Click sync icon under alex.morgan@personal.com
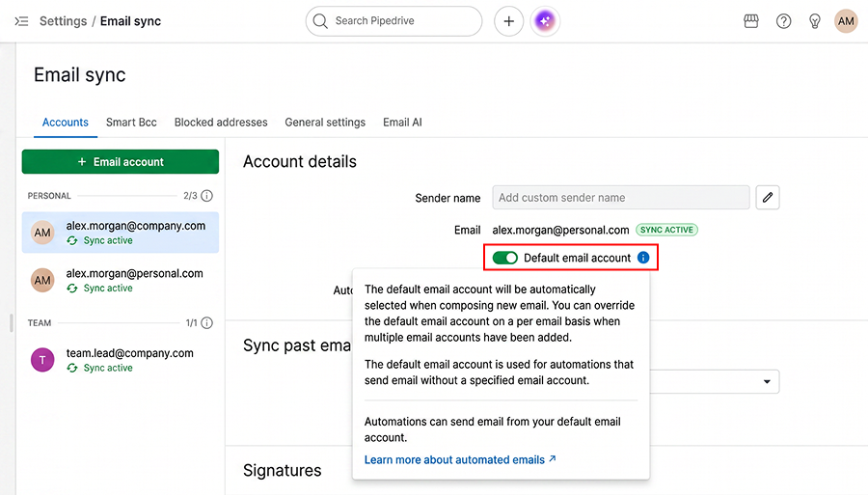868x496 pixels. pyautogui.click(x=72, y=288)
